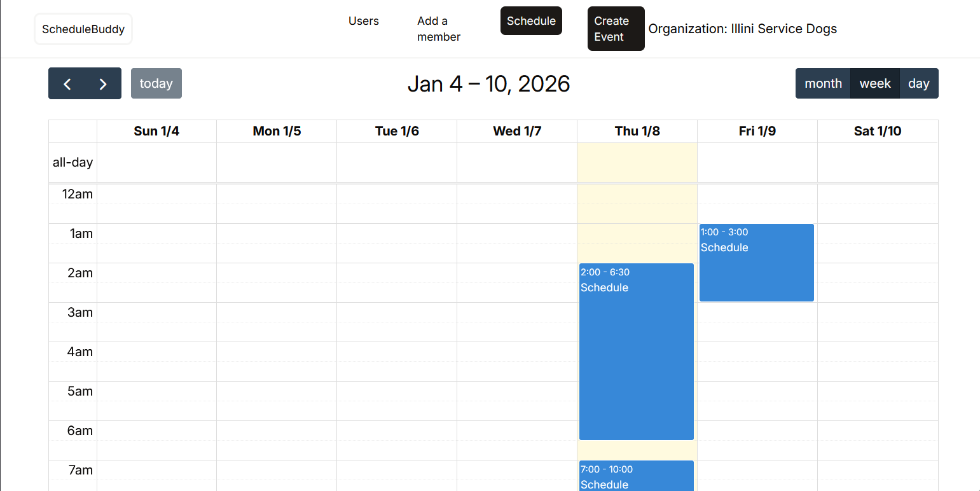The width and height of the screenshot is (980, 491).
Task: Navigate to the Schedule page
Action: (x=531, y=20)
